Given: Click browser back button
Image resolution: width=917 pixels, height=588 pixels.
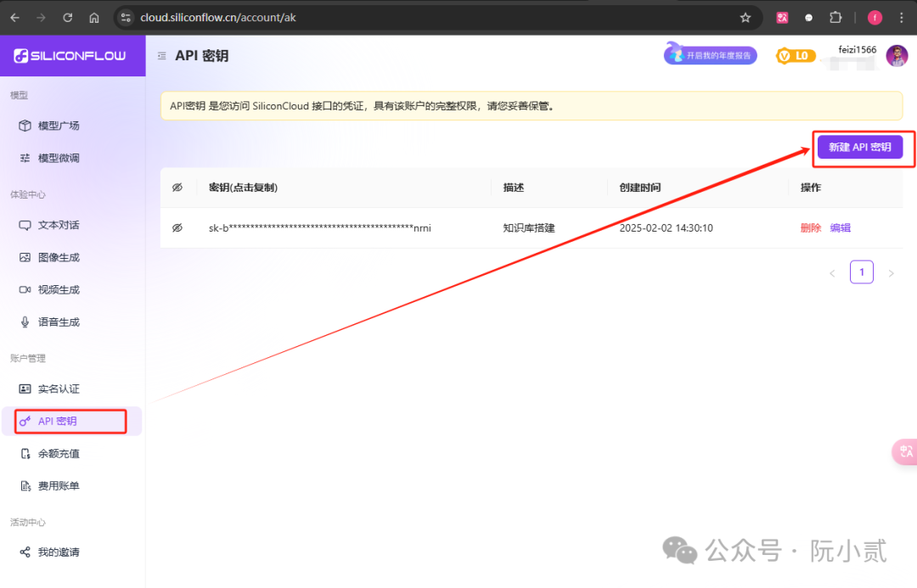Looking at the screenshot, I should 14,18.
